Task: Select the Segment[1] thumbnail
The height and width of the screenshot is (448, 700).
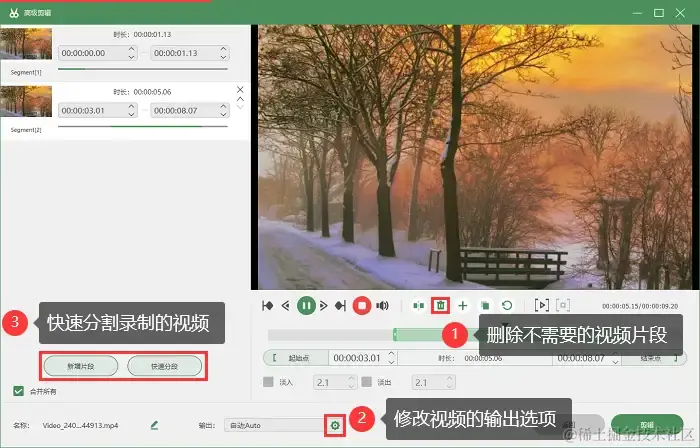Action: 26,44
